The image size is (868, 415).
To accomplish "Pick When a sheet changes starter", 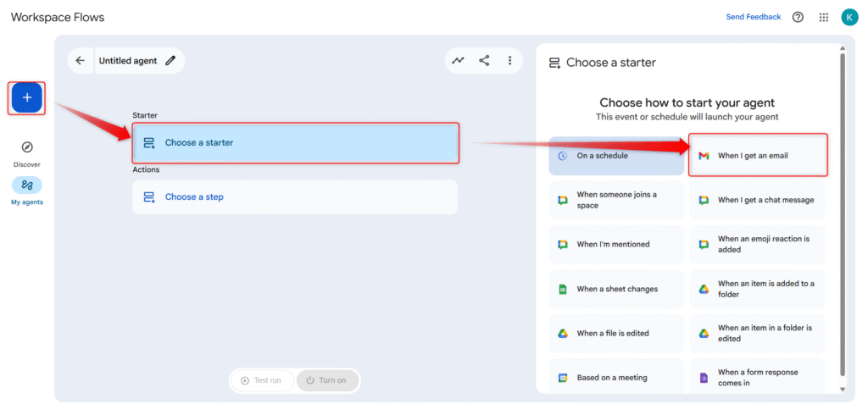I will (616, 289).
